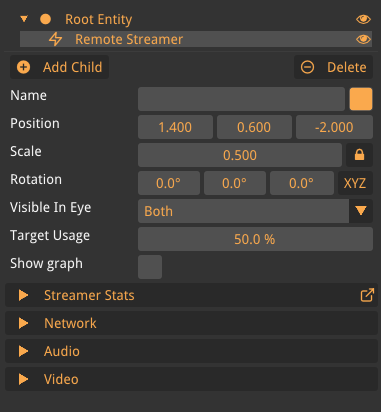Click the Target Usage label

point(50,236)
